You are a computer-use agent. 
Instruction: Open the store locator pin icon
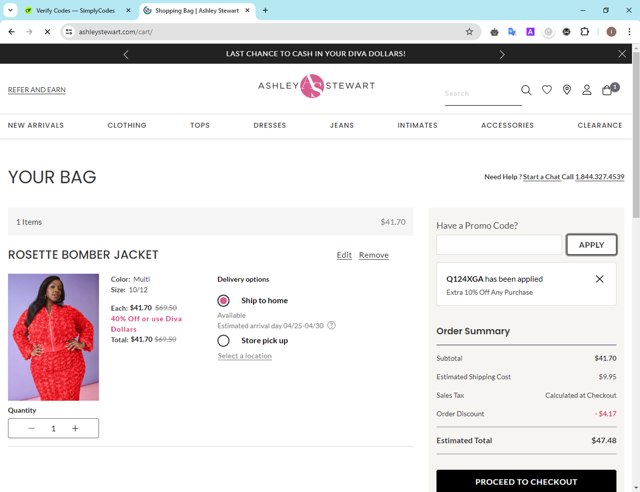[567, 90]
